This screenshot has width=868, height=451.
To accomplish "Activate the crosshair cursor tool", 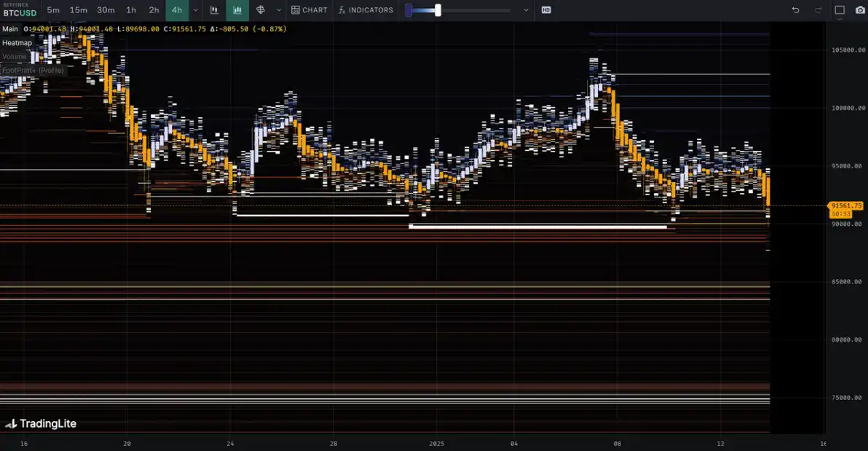I will [261, 10].
